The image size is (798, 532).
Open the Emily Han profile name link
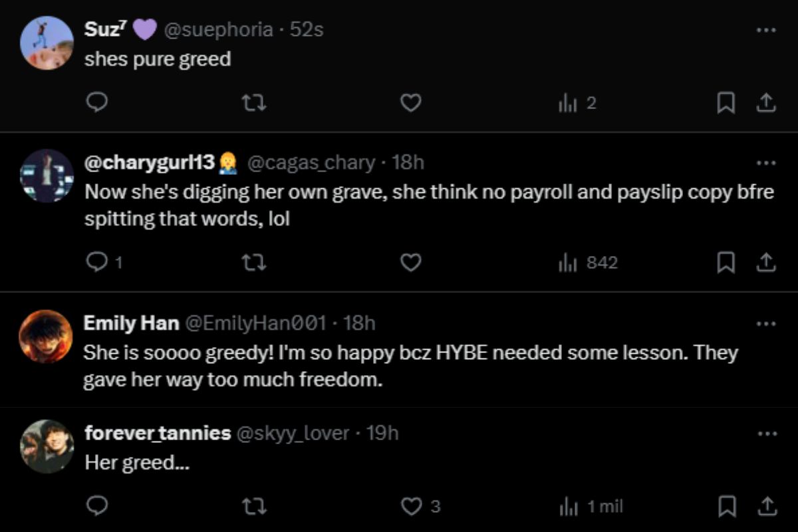tap(131, 323)
